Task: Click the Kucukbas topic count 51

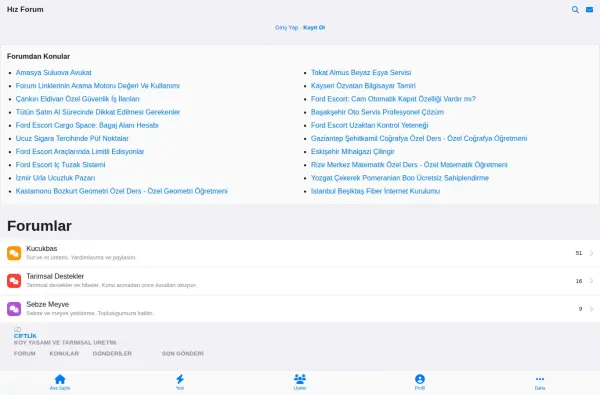Action: tap(579, 253)
